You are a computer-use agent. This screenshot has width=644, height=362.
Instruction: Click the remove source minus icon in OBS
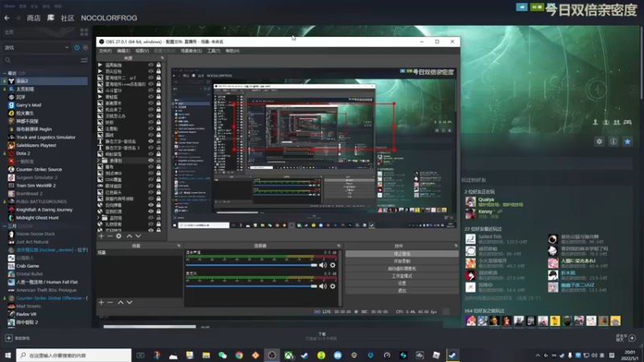(109, 236)
